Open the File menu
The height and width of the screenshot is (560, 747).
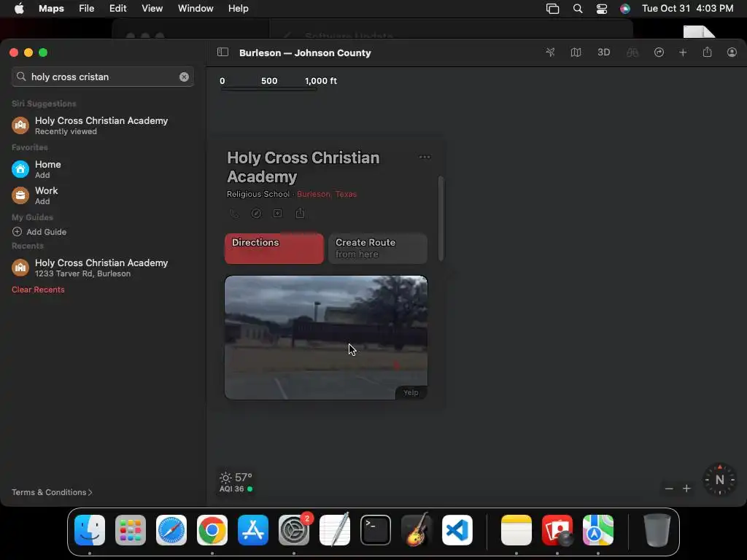86,9
